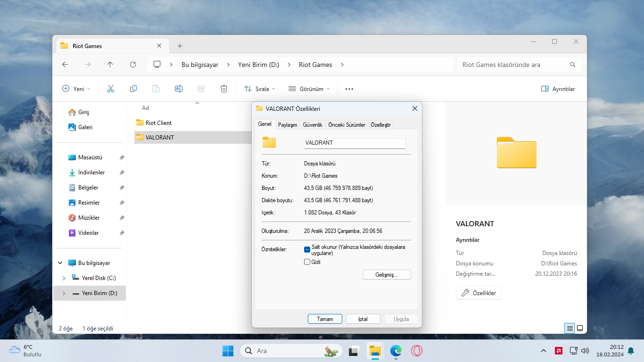Open Task View on taskbar
This screenshot has height=362, width=644.
point(354,351)
